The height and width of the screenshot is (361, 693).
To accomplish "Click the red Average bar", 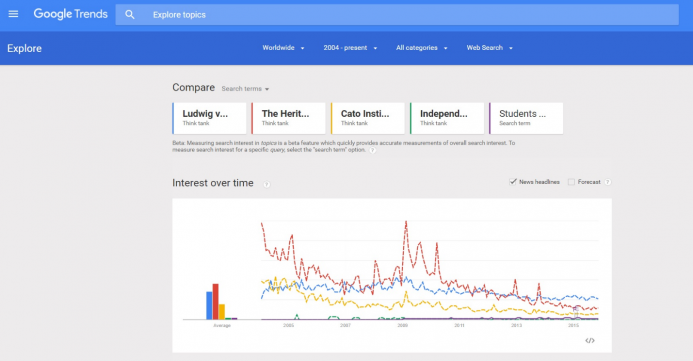I will pos(216,301).
